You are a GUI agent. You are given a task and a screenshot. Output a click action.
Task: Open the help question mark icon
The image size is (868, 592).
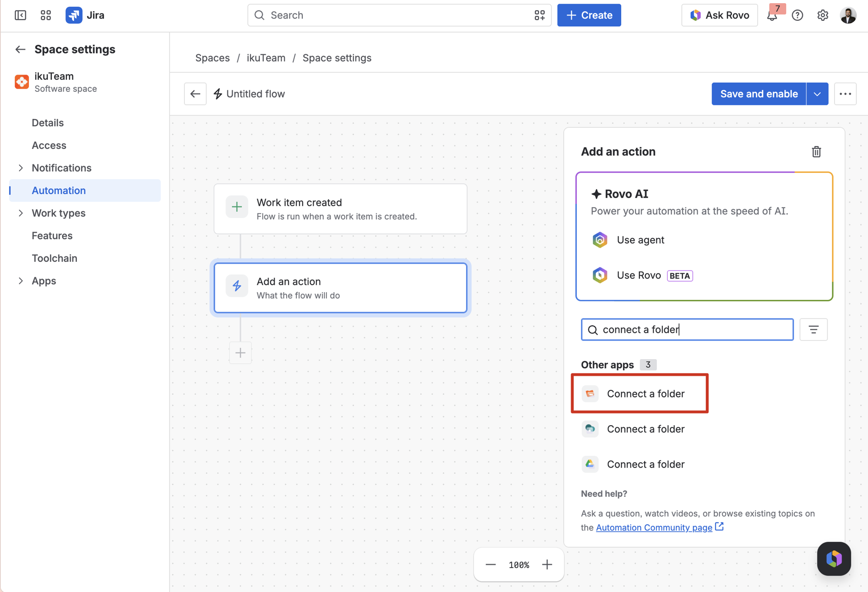pyautogui.click(x=797, y=15)
